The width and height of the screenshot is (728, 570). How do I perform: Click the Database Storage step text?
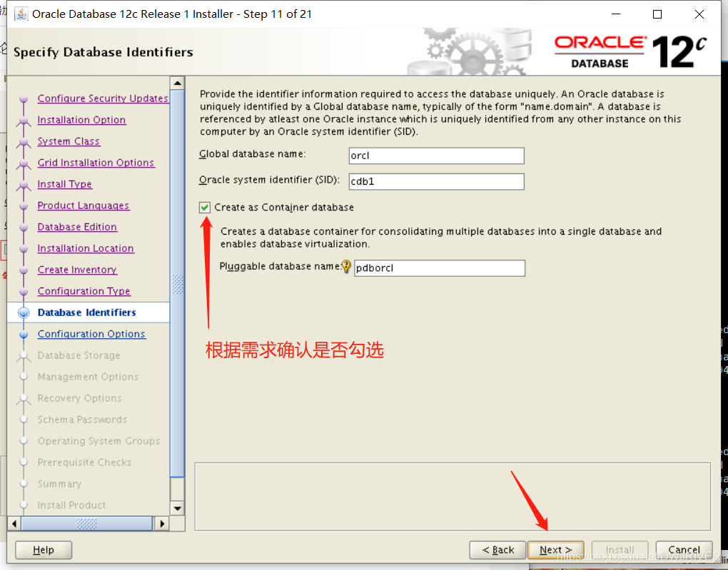[79, 355]
